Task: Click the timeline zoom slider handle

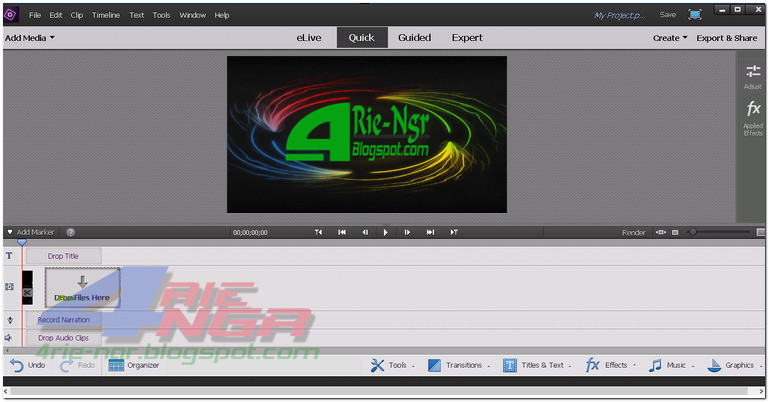Action: 693,232
